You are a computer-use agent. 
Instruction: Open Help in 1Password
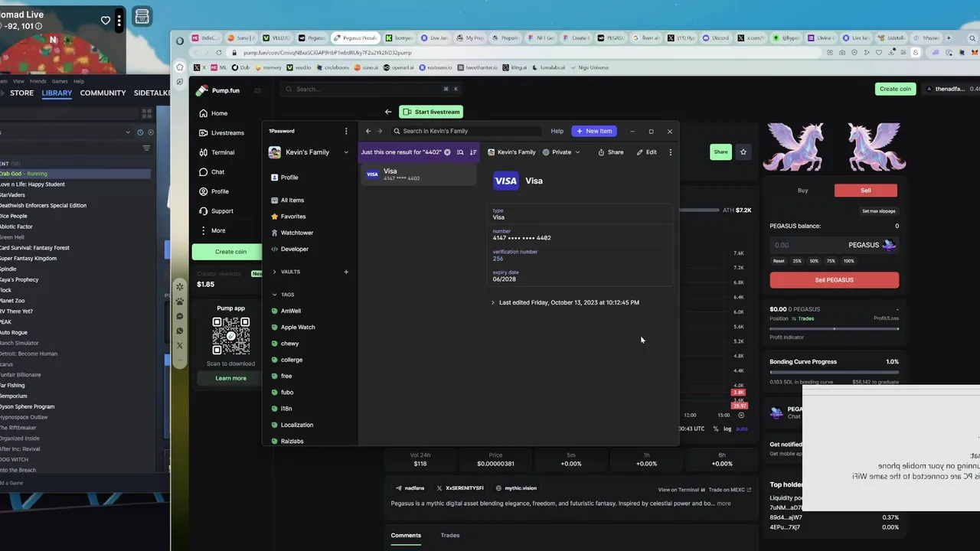coord(557,131)
